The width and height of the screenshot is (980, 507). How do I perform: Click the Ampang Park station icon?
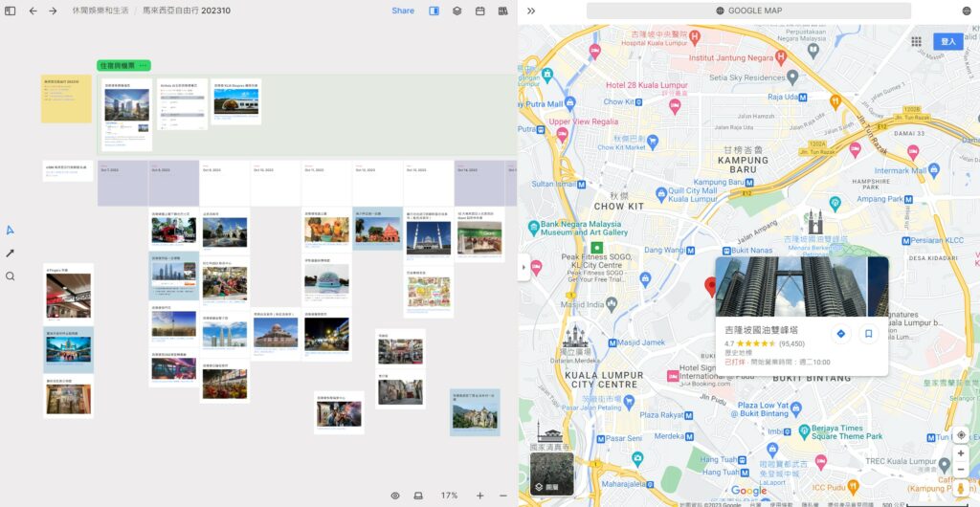[909, 199]
